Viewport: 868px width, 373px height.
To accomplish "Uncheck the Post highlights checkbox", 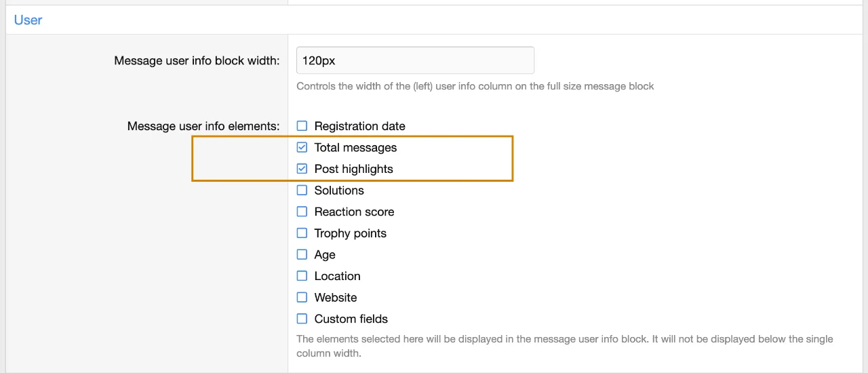I will tap(302, 169).
